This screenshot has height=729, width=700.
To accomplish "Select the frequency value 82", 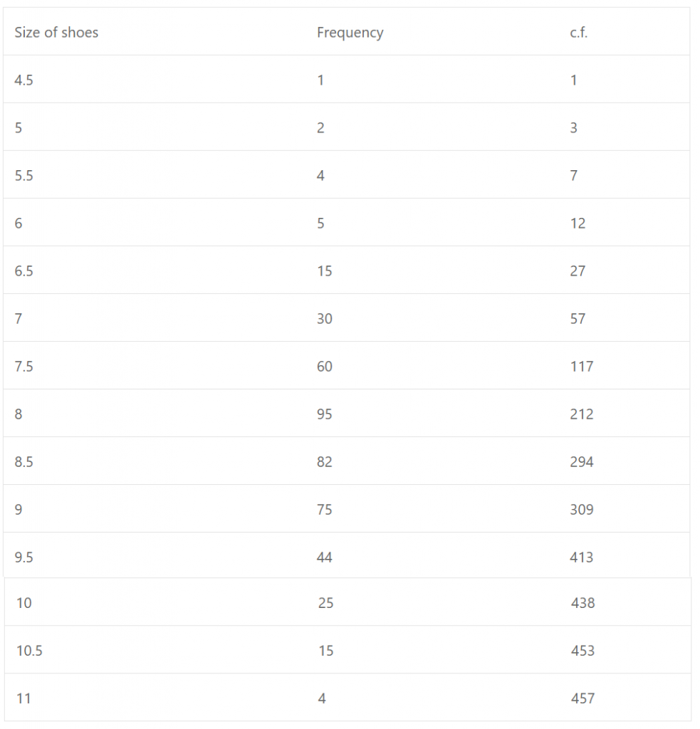I will [324, 461].
